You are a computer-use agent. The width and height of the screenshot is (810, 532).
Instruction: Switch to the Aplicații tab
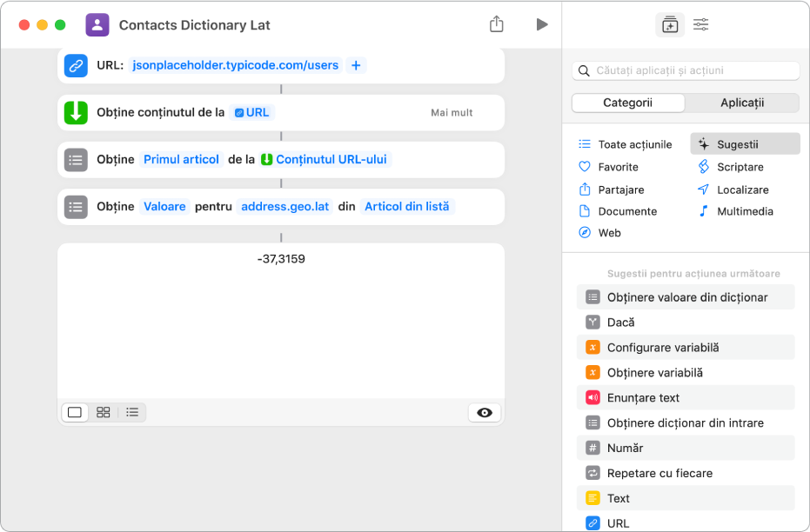click(x=742, y=103)
